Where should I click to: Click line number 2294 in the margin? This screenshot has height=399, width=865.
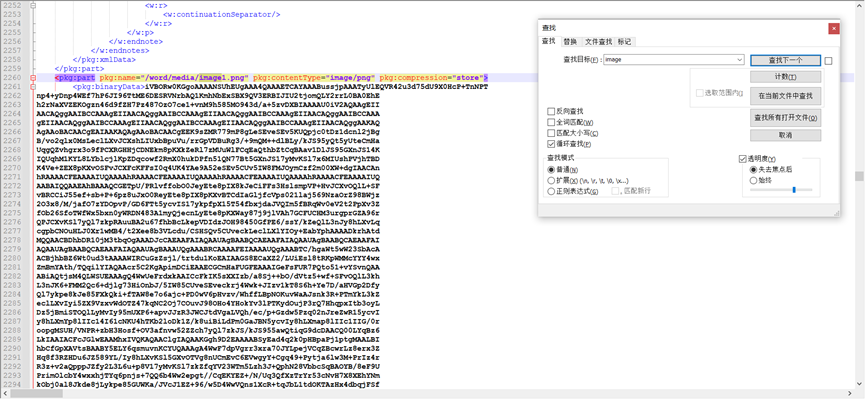tap(11, 384)
